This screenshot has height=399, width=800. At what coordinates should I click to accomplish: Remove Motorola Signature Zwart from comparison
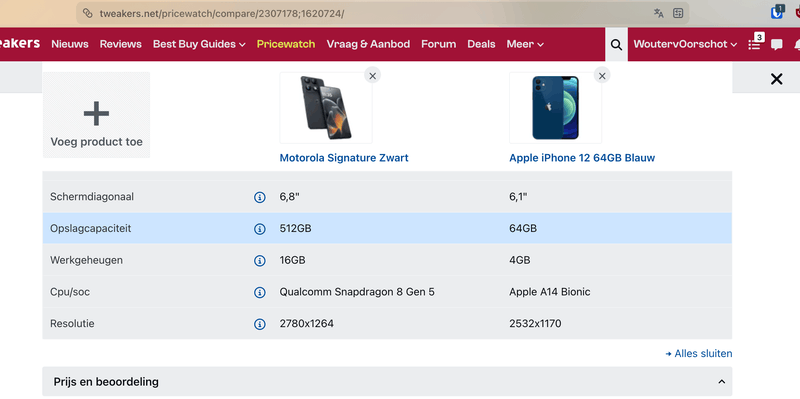[372, 76]
